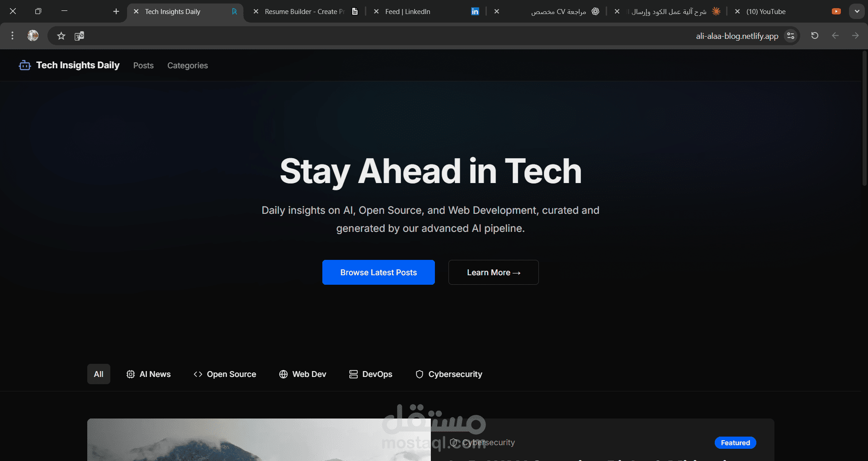Filter posts by Open Source
Screen dimensions: 868x461
point(225,374)
